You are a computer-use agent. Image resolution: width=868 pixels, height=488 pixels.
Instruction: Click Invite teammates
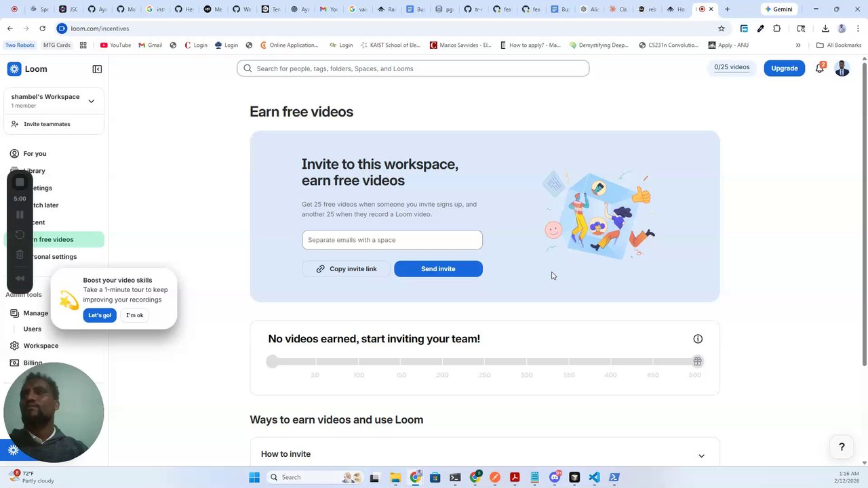(x=47, y=124)
